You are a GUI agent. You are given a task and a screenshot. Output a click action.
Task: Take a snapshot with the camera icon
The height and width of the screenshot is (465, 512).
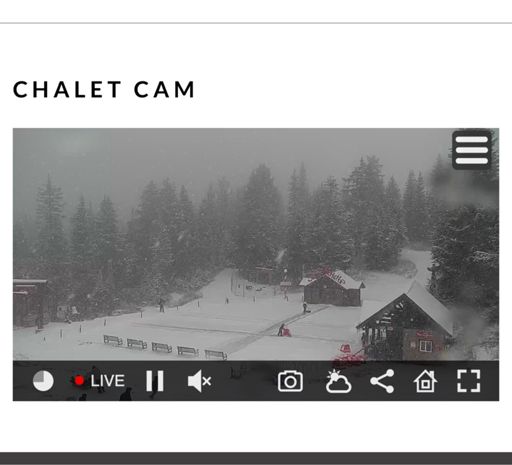(290, 381)
